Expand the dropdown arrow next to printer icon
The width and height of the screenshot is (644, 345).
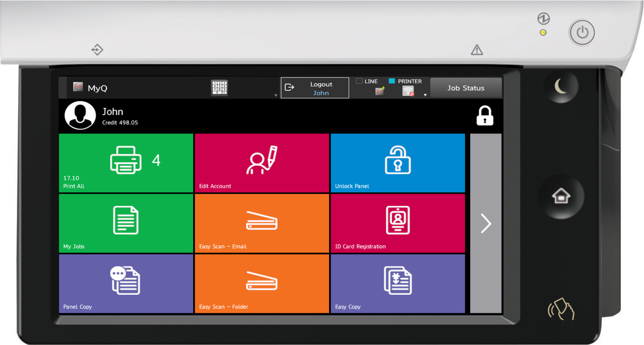click(425, 95)
